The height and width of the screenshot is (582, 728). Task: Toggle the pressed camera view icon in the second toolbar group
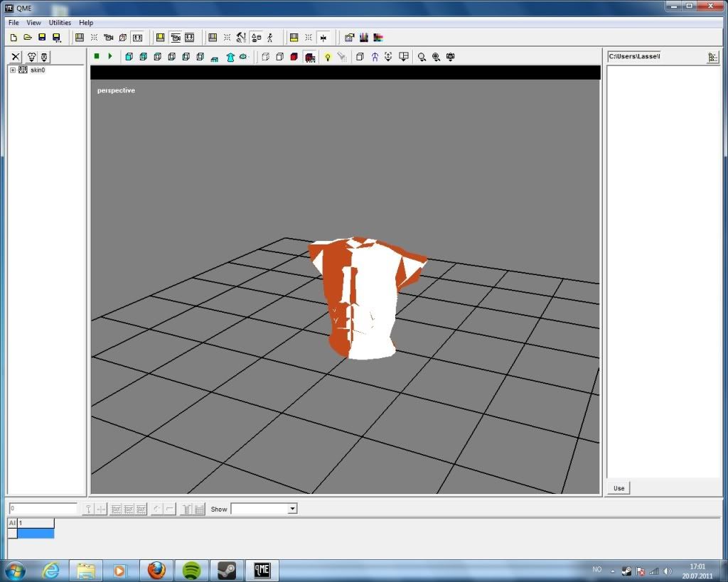[176, 38]
